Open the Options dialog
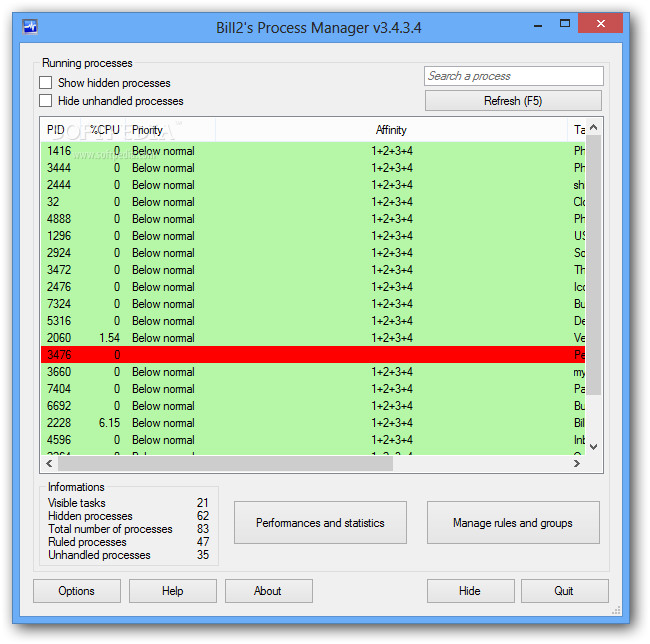 (77, 591)
